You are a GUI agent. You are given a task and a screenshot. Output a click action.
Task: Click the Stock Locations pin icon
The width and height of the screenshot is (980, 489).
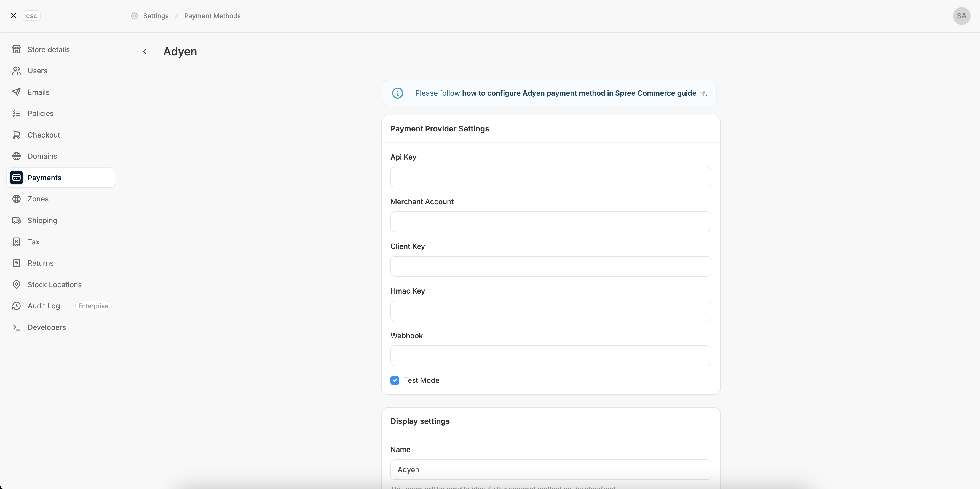[16, 284]
